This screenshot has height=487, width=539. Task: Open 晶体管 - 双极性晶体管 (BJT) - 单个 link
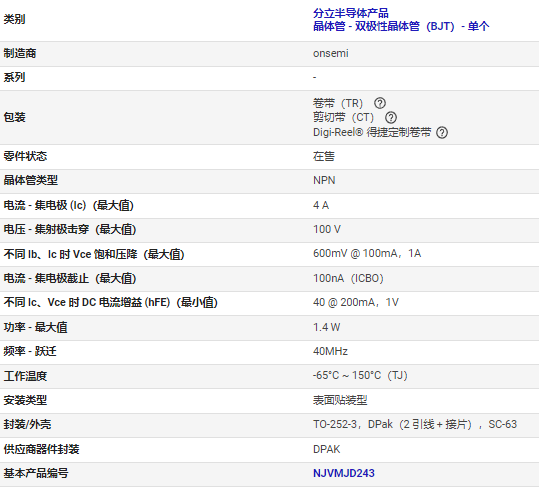(x=401, y=26)
